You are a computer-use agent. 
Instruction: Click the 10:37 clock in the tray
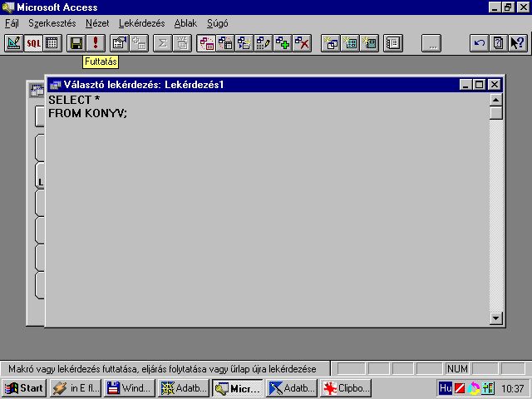pyautogui.click(x=513, y=388)
